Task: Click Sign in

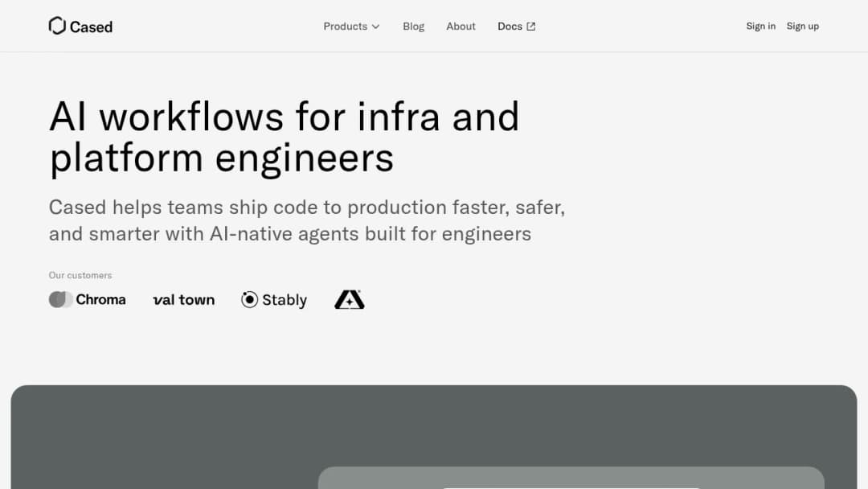Action: [x=760, y=26]
